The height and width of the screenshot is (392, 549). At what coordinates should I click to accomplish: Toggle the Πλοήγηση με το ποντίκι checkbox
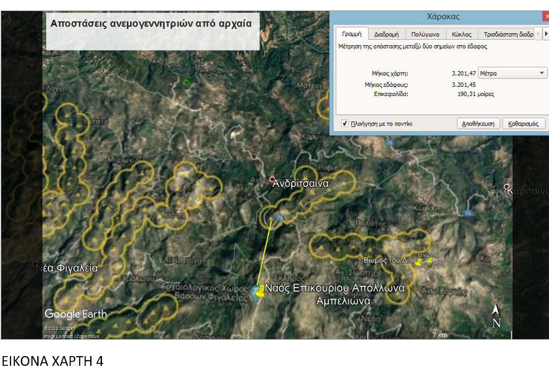344,123
